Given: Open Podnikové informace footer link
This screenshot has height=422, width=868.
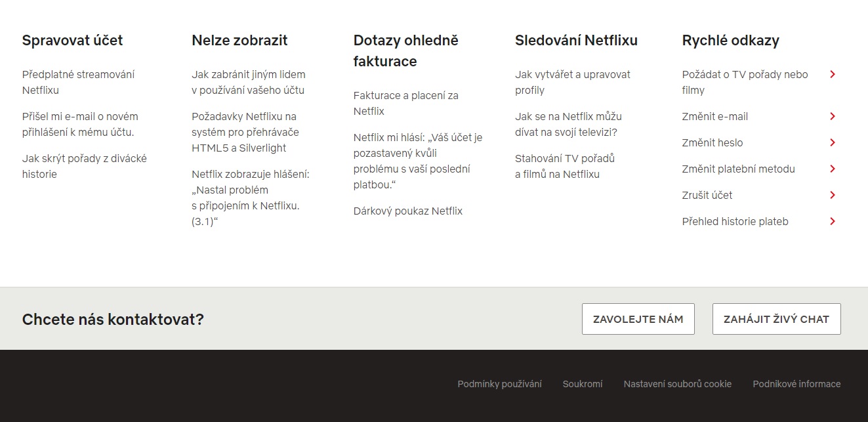Looking at the screenshot, I should pyautogui.click(x=796, y=384).
